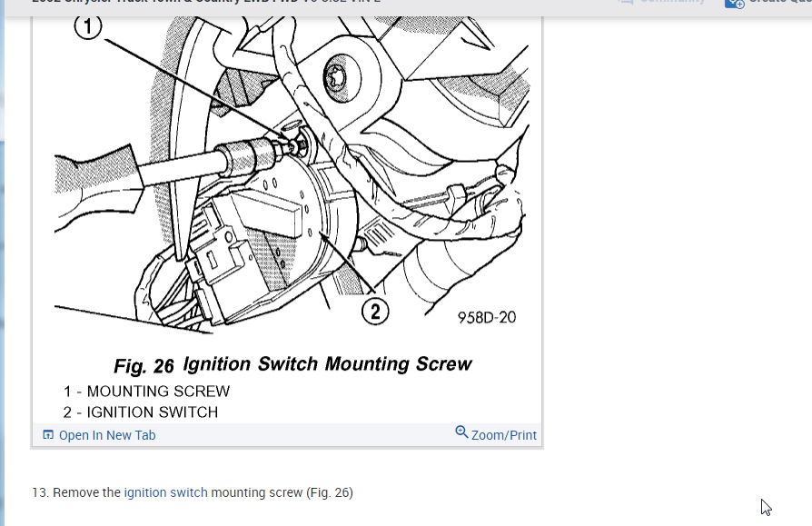Screen dimensions: 812x526
Task: Click Zoom/Print link below diagram
Action: 503,435
